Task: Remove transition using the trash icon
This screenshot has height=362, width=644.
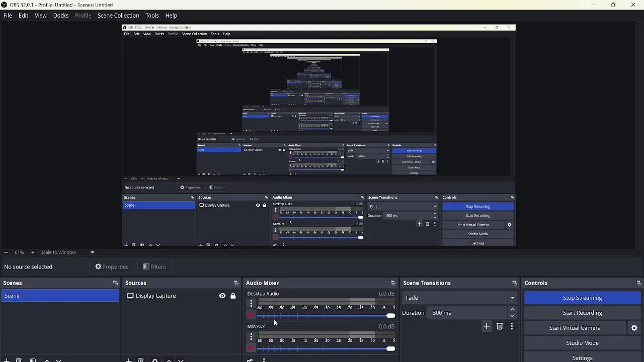Action: (x=500, y=326)
